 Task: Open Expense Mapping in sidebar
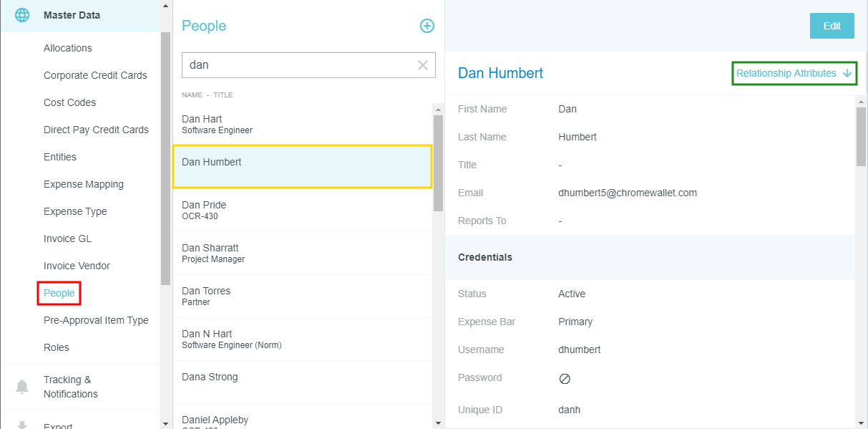pos(84,184)
